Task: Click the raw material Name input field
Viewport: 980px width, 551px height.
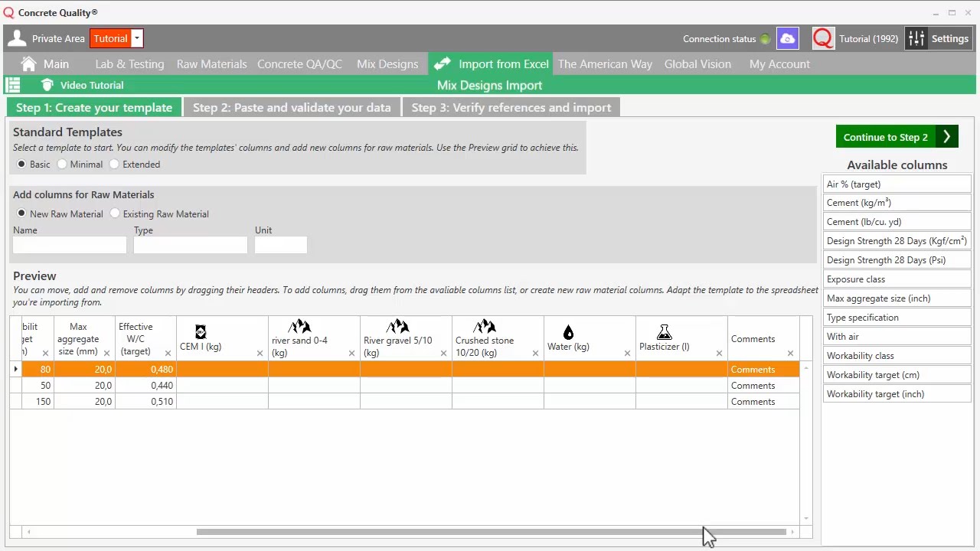Action: pos(70,245)
